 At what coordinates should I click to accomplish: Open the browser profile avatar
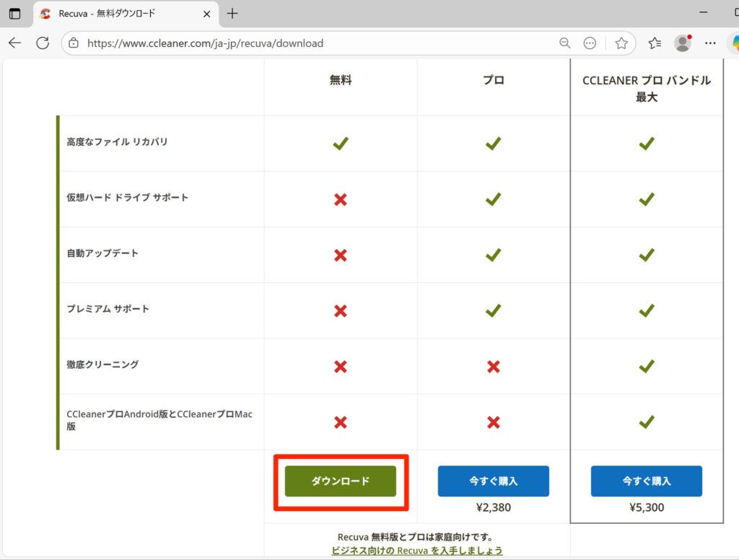682,43
